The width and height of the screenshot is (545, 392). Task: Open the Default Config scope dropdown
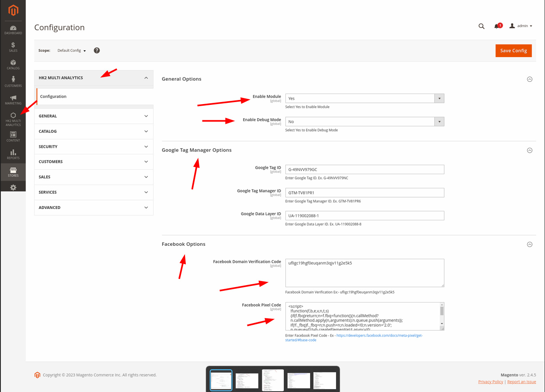click(x=72, y=51)
